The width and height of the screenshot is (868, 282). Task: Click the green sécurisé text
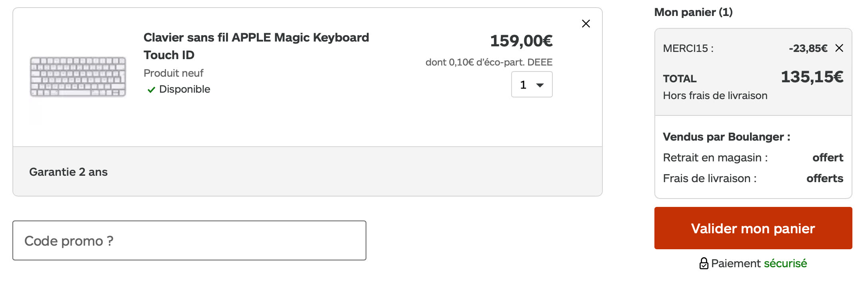785,264
